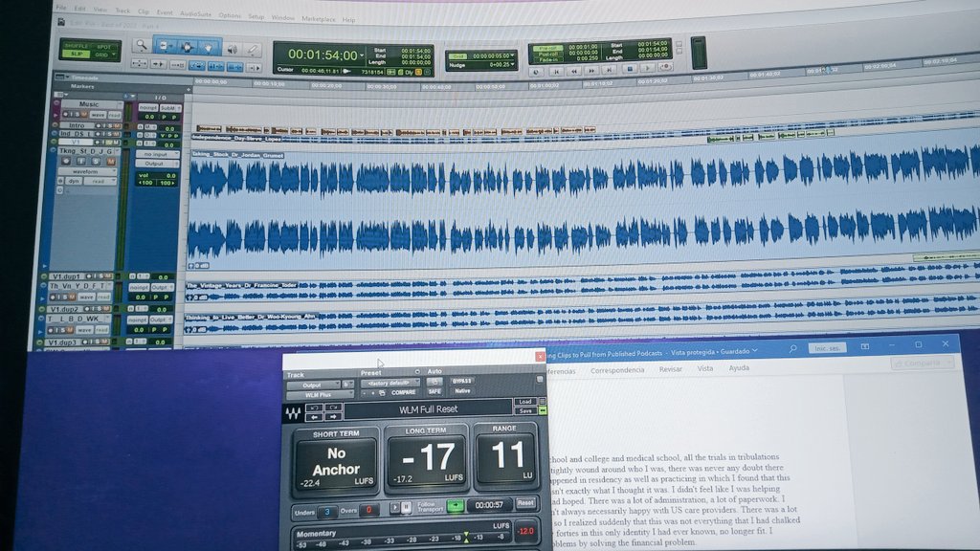The image size is (980, 551).
Task: Open the Marketplace menu
Action: point(319,19)
